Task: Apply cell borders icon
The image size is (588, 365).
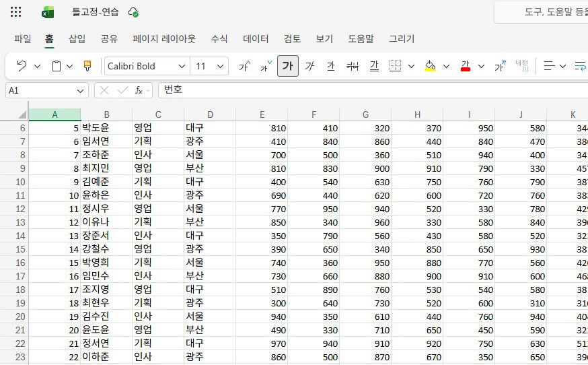Action: (x=395, y=66)
